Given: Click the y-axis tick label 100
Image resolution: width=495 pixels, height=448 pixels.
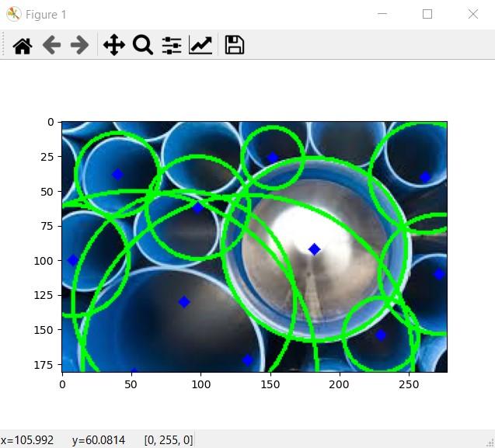Looking at the screenshot, I should [x=44, y=261].
